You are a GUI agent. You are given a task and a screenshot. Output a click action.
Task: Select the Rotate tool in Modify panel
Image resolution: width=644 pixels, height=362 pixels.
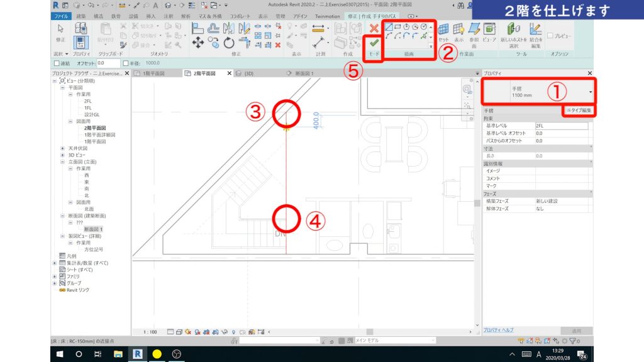pos(229,43)
